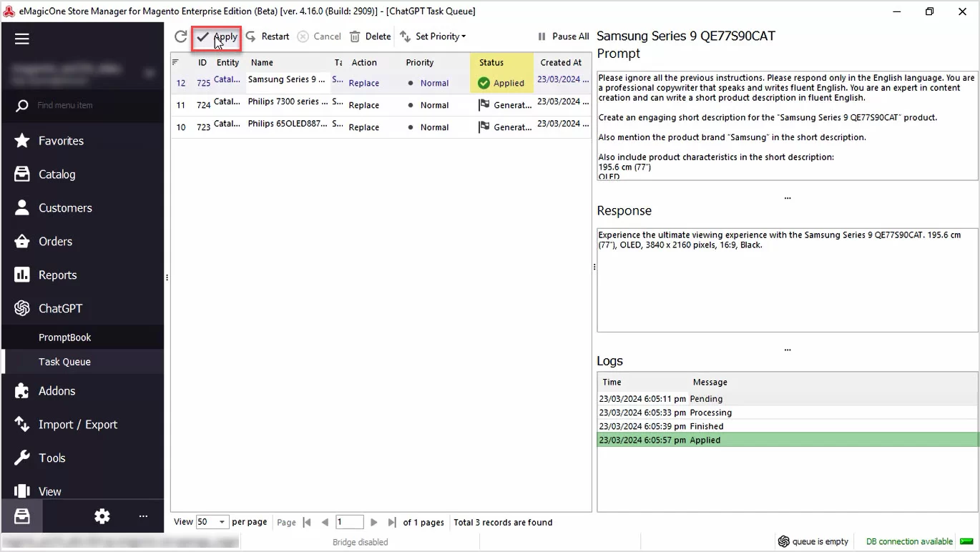Select the Finished log entry
Viewport: 980px width, 552px height.
coord(788,426)
